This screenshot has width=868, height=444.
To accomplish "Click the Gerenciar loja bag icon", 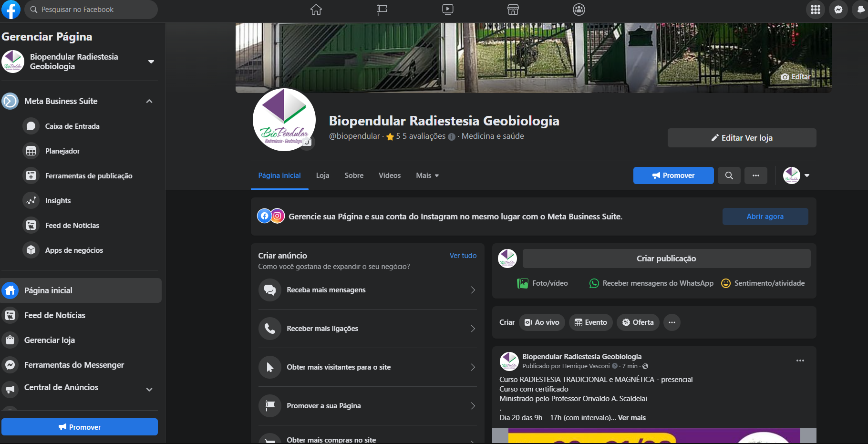I will 10,340.
